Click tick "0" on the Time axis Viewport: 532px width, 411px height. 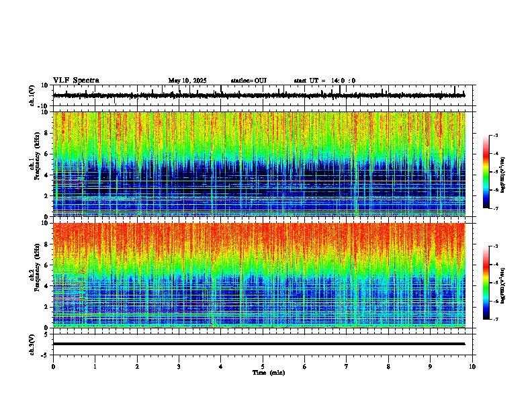53,367
